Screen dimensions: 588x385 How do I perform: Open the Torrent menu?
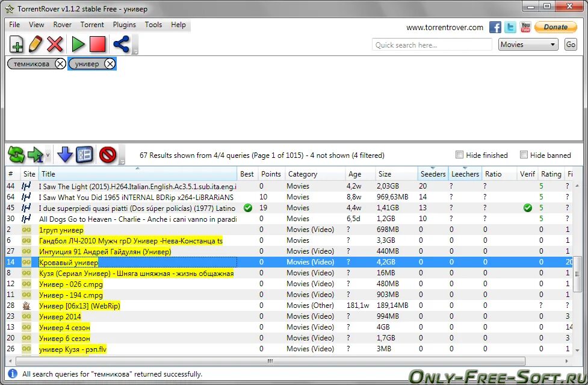(x=92, y=25)
